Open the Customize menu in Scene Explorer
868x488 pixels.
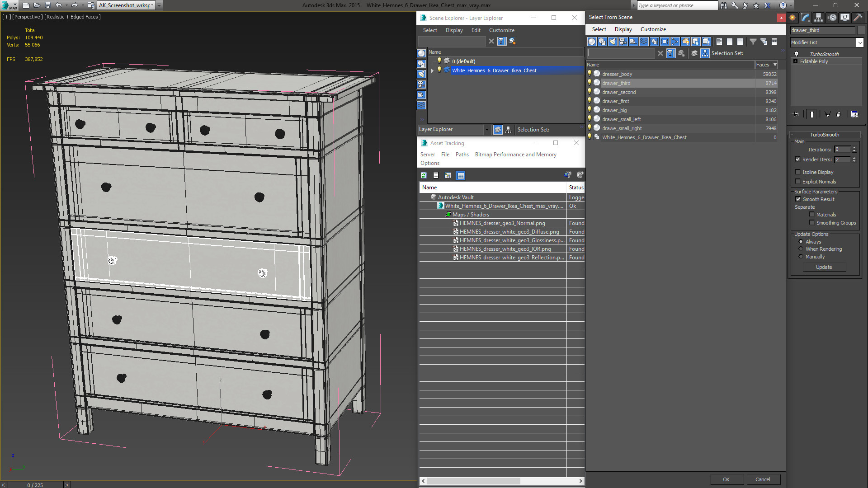pyautogui.click(x=501, y=30)
